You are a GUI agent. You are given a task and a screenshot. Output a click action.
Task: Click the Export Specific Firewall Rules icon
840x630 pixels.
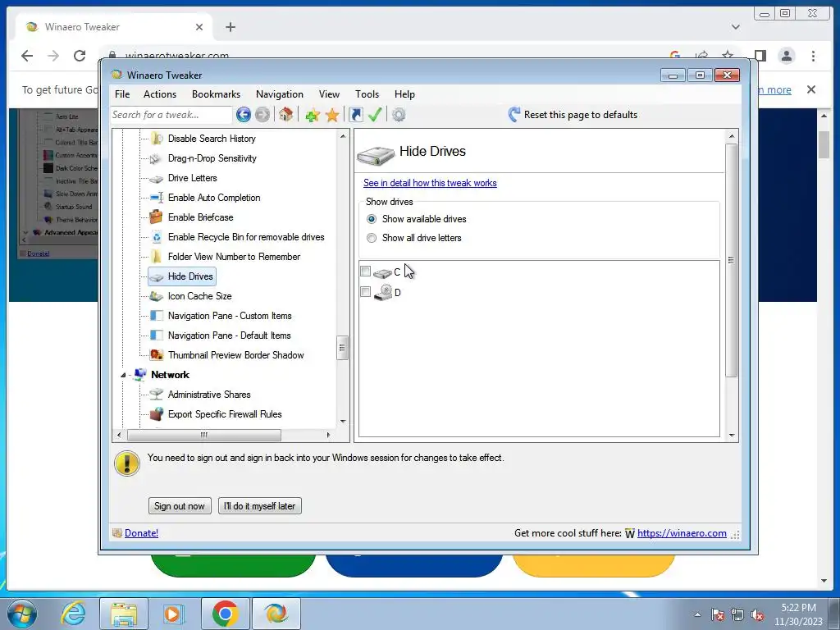(x=157, y=414)
